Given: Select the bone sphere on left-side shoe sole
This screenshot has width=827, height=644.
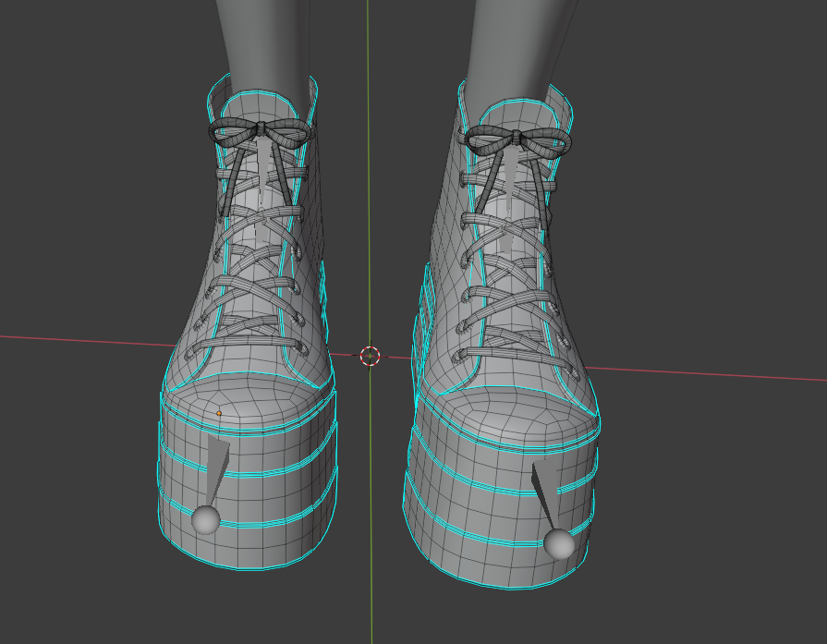Looking at the screenshot, I should pos(205,519).
